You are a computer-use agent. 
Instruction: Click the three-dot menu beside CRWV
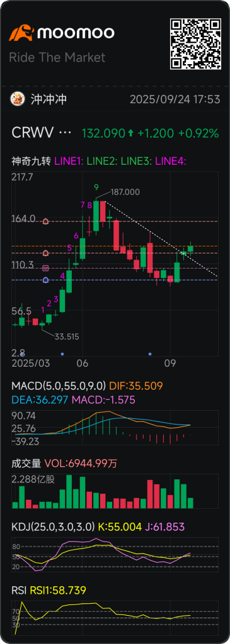tap(66, 133)
